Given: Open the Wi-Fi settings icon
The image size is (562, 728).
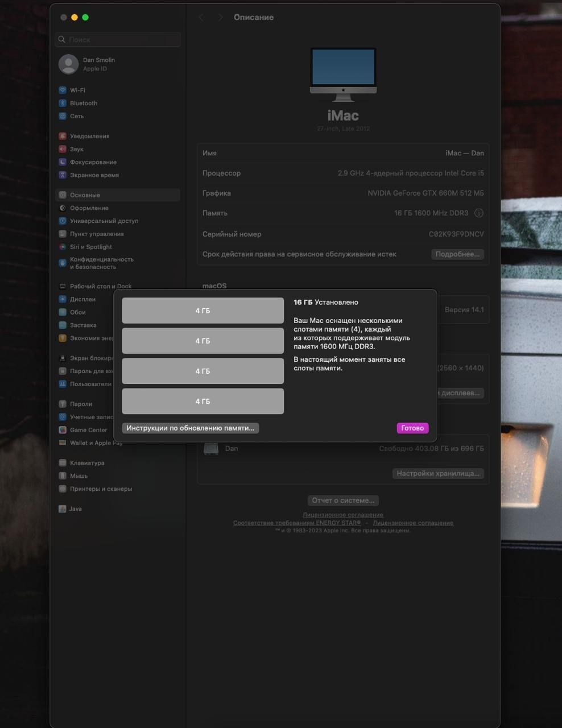Looking at the screenshot, I should [x=63, y=90].
